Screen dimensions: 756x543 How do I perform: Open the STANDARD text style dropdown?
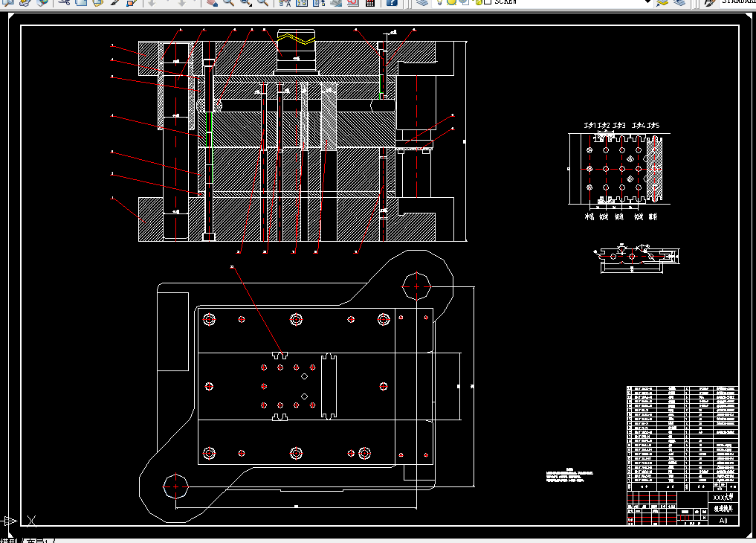click(x=737, y=2)
